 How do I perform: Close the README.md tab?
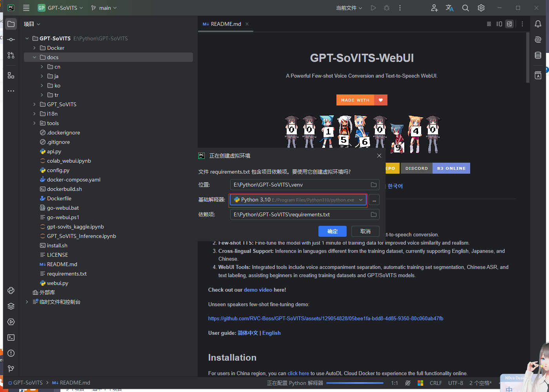tap(247, 24)
